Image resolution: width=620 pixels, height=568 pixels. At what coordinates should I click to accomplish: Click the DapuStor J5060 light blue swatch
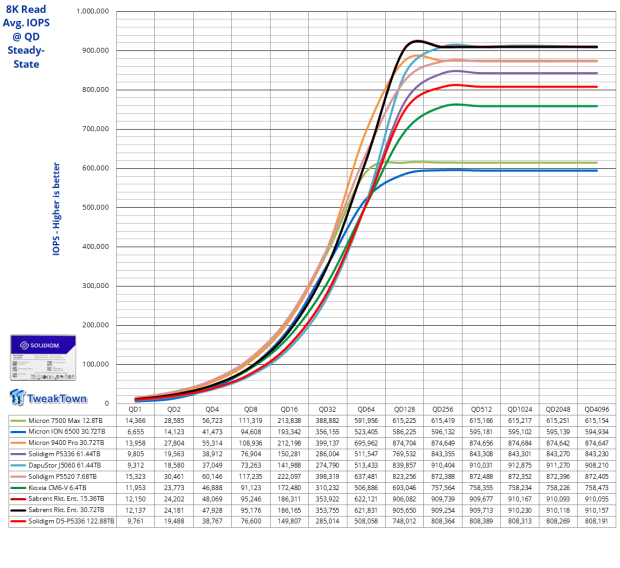(x=18, y=465)
